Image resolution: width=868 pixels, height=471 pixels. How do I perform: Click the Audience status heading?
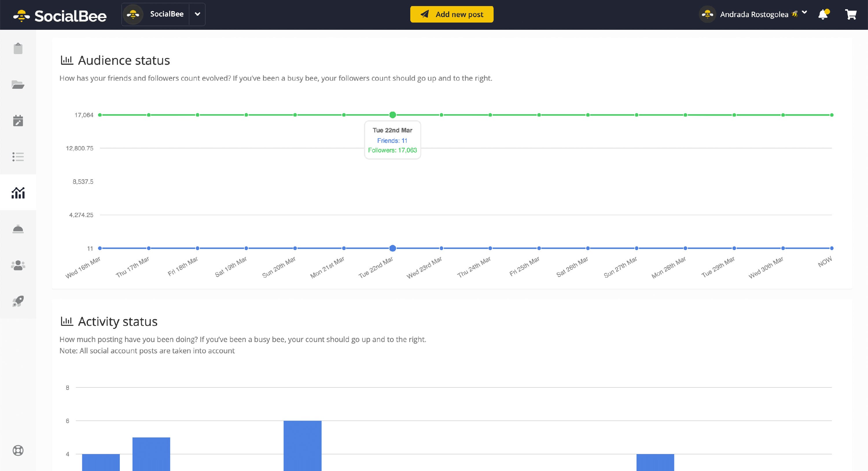pos(124,60)
